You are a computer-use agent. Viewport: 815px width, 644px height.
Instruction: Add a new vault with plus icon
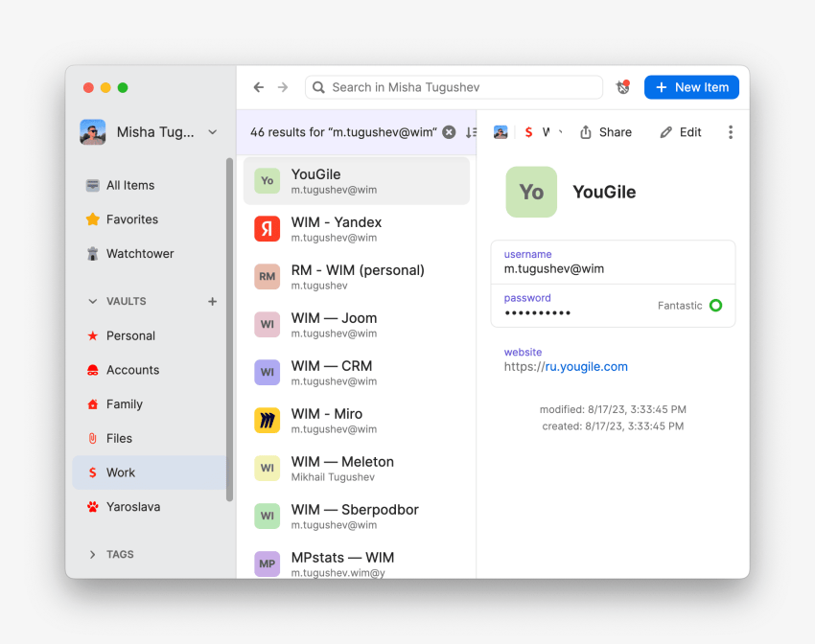click(212, 301)
